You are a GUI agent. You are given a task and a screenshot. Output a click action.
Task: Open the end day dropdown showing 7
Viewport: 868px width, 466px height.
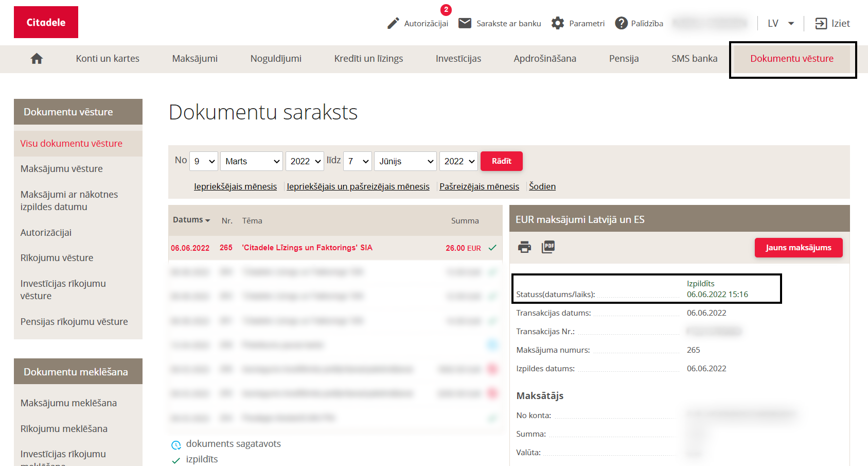(358, 161)
